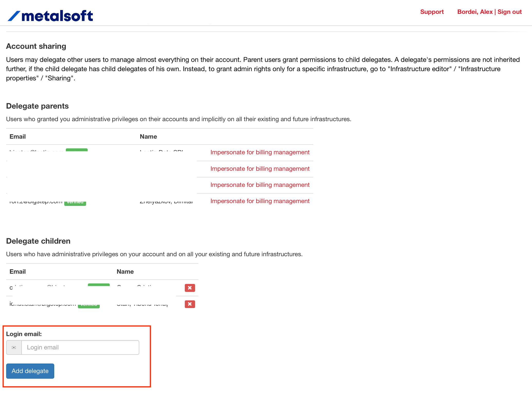Click the Name header in Delegate parents table
The image size is (532, 401).
[x=148, y=137]
